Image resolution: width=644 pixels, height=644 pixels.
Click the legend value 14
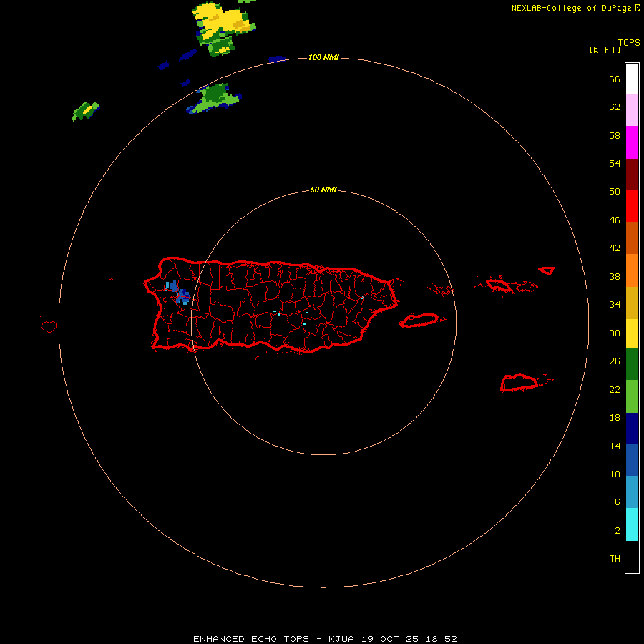click(615, 446)
